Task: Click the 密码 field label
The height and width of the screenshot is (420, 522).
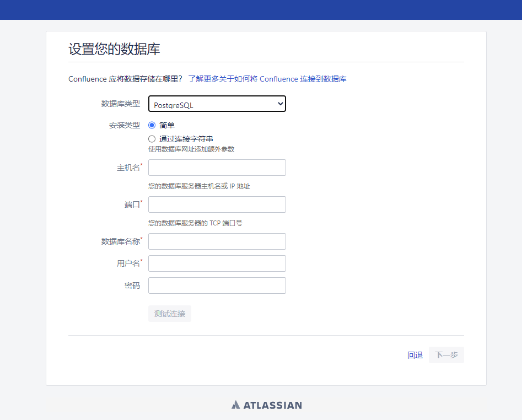Action: coord(132,286)
